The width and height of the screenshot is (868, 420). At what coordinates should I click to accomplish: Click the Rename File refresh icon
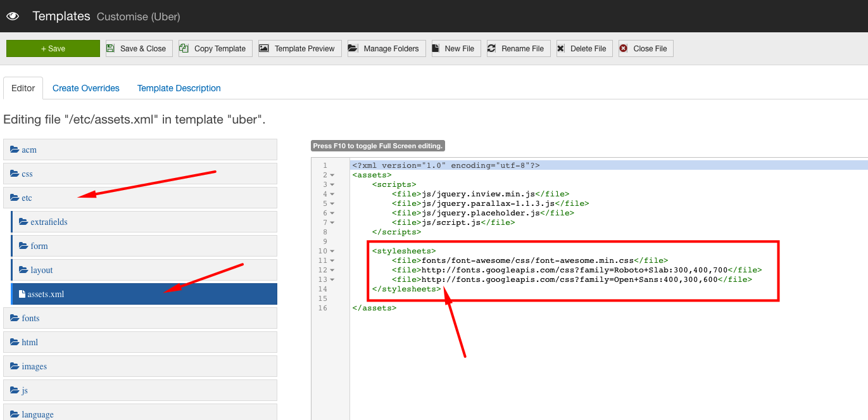[492, 49]
